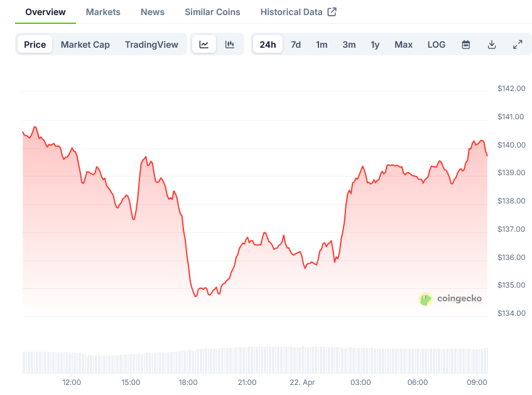Select the 1y time range
This screenshot has height=395, width=532.
click(x=375, y=45)
